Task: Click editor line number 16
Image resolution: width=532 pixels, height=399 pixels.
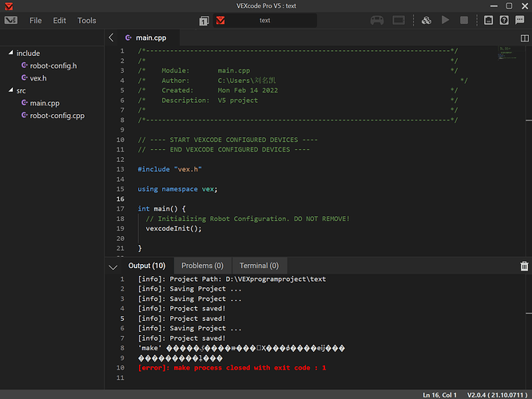Action: coord(121,199)
